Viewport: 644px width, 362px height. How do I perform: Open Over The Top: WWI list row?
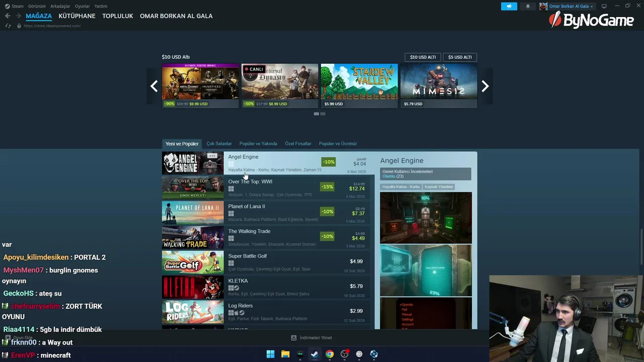pyautogui.click(x=266, y=188)
